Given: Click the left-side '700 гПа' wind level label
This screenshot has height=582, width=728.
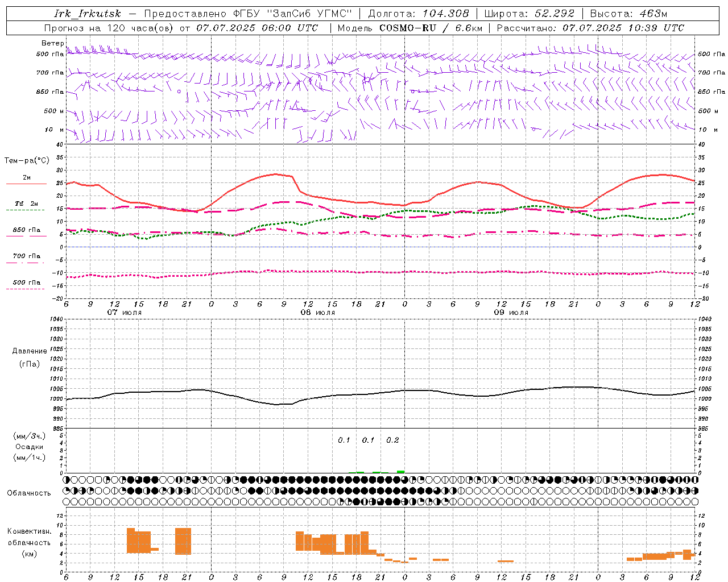Looking at the screenshot, I should (x=50, y=73).
